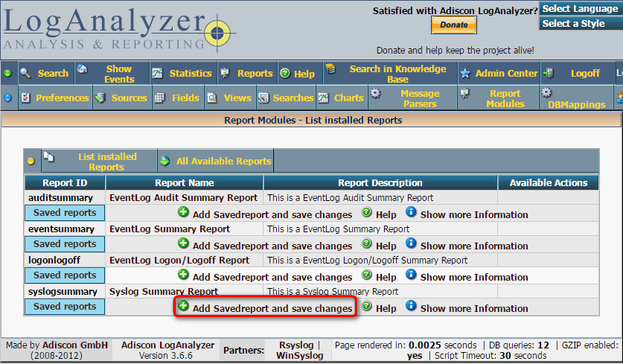Click the icon beside Searches

pos(263,98)
